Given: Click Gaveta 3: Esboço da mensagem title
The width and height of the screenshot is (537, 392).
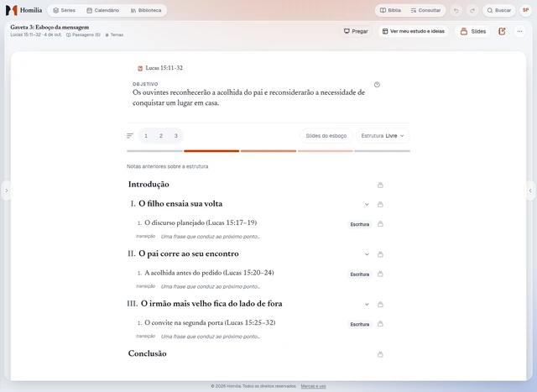Looking at the screenshot, I should coord(50,27).
